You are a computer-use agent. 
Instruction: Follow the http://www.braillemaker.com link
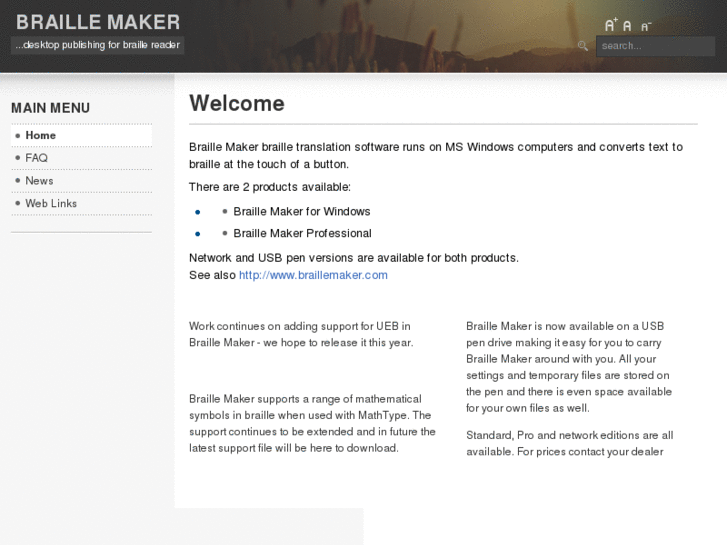point(313,275)
